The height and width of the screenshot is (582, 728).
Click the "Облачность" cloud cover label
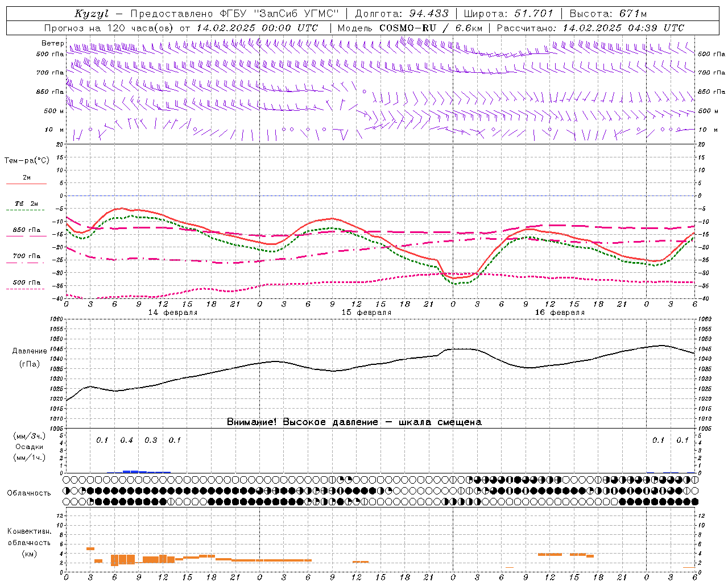click(x=29, y=493)
